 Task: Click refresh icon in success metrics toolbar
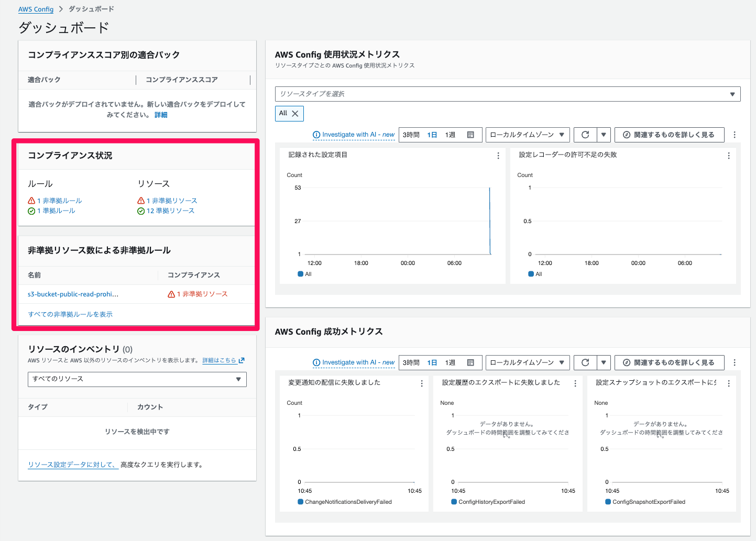click(x=585, y=362)
